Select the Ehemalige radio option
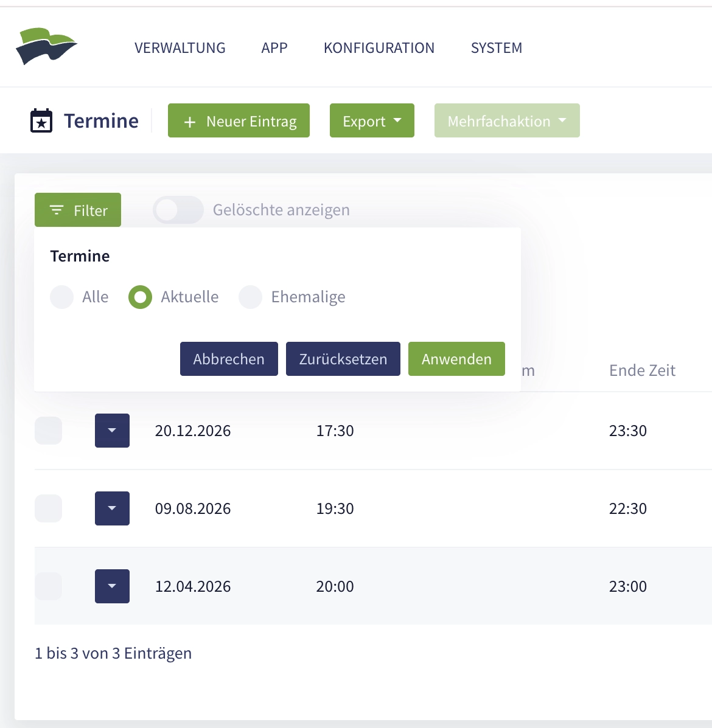The image size is (712, 728). [251, 297]
